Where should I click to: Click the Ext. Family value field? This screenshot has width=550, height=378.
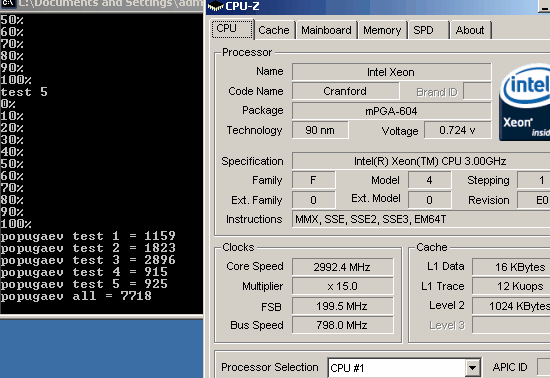(314, 200)
